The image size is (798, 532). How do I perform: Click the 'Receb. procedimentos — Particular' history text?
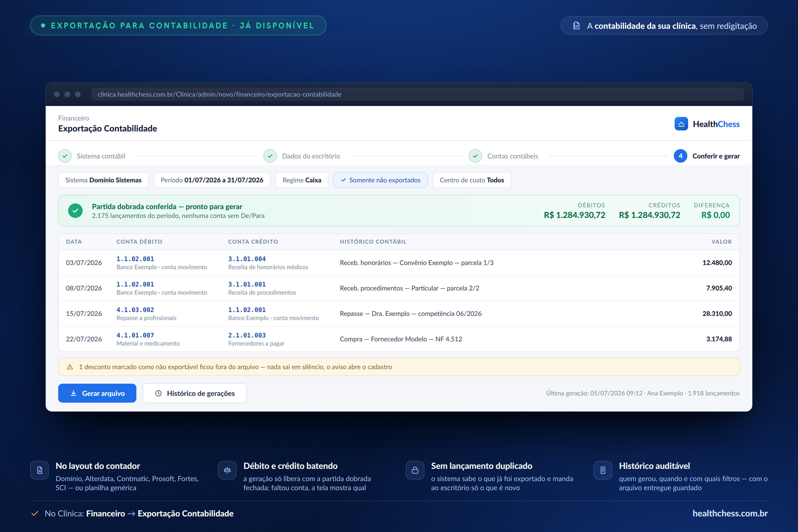click(409, 288)
